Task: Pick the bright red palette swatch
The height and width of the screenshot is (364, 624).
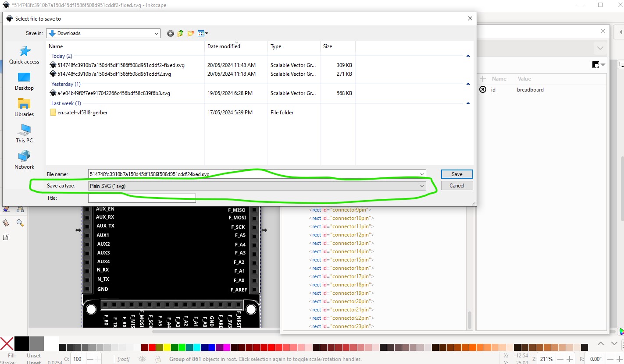Action: (x=152, y=347)
